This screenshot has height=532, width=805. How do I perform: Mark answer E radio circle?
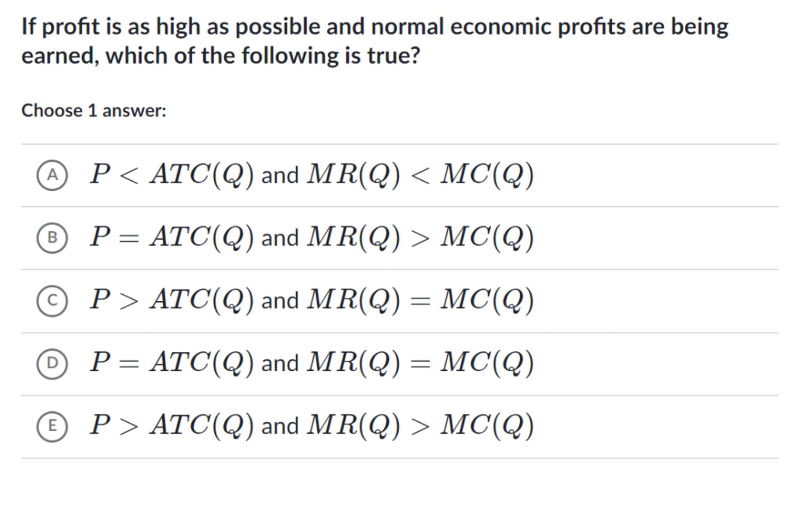point(52,426)
